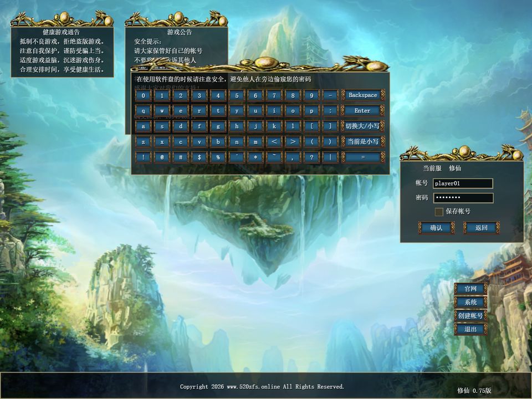
Task: Select the letter m key
Action: pyautogui.click(x=255, y=141)
